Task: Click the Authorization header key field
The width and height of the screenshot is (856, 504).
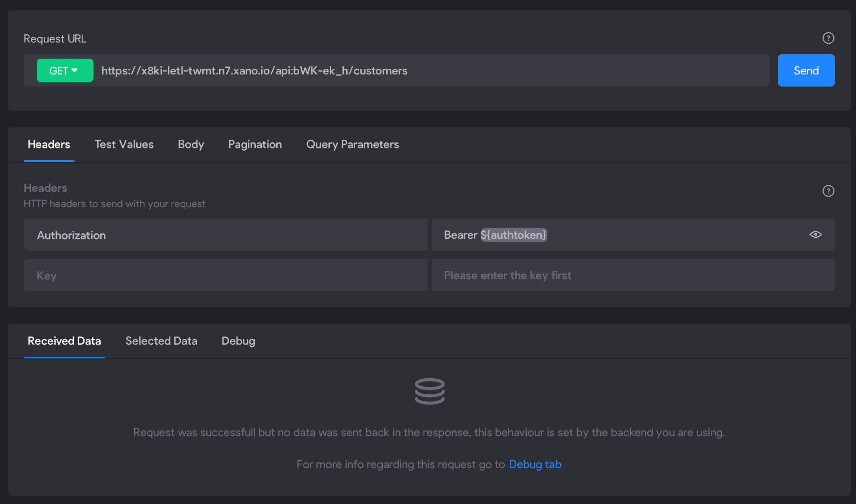Action: (226, 235)
